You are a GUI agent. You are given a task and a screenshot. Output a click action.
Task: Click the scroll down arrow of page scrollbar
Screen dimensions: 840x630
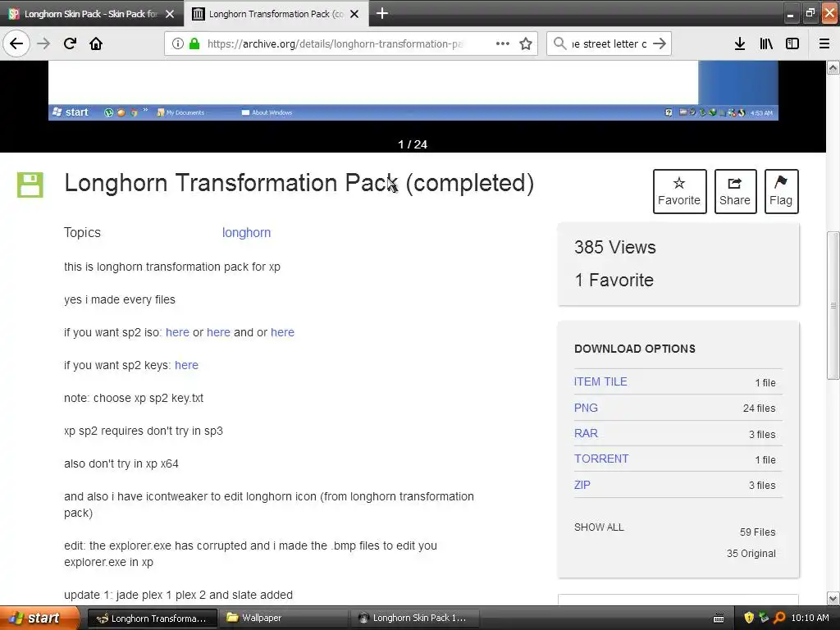tap(833, 598)
